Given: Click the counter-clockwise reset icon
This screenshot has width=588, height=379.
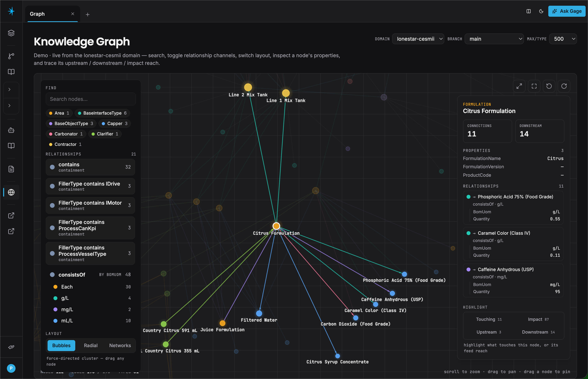Looking at the screenshot, I should 549,86.
